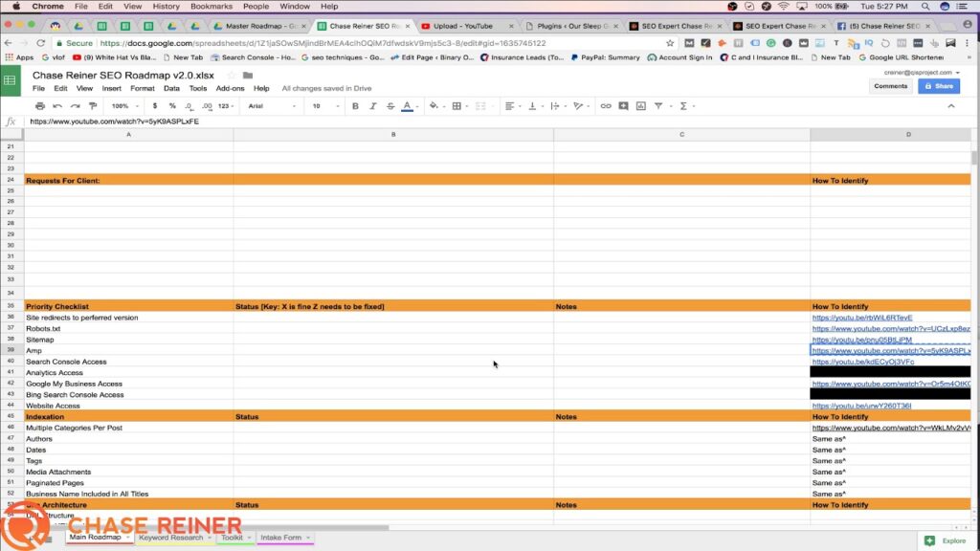Select column B header
The image size is (980, 551).
pos(393,134)
